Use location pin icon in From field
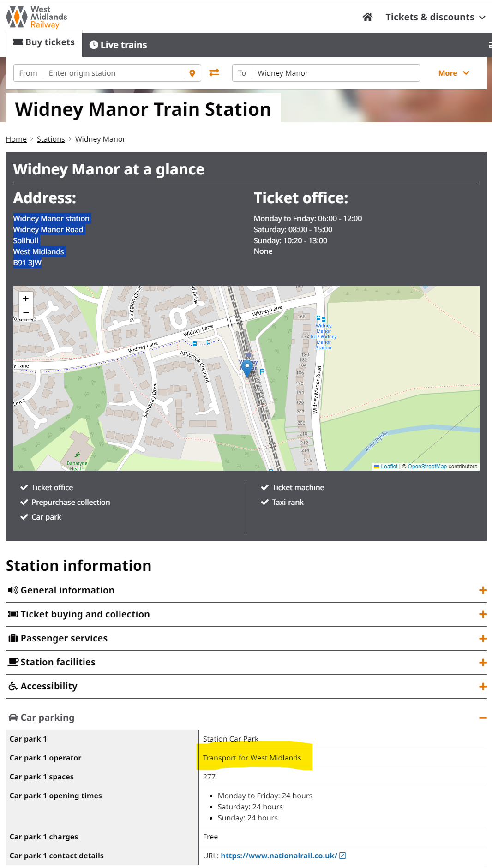Image resolution: width=492 pixels, height=868 pixels. [192, 73]
